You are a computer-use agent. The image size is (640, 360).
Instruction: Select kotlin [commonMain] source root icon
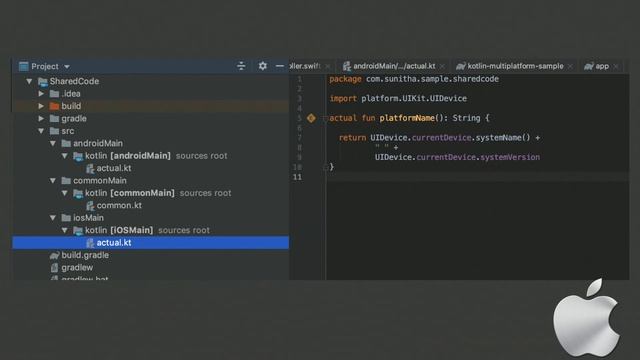78,193
